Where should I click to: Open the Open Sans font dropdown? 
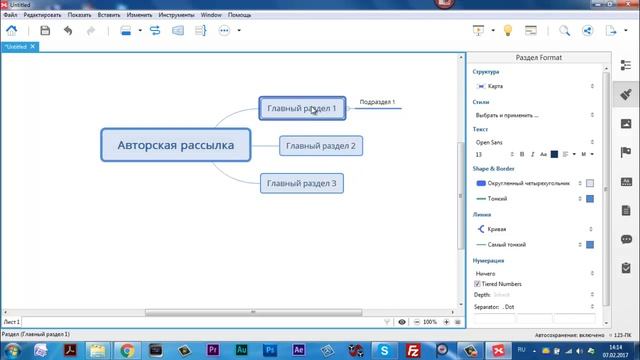click(x=535, y=142)
